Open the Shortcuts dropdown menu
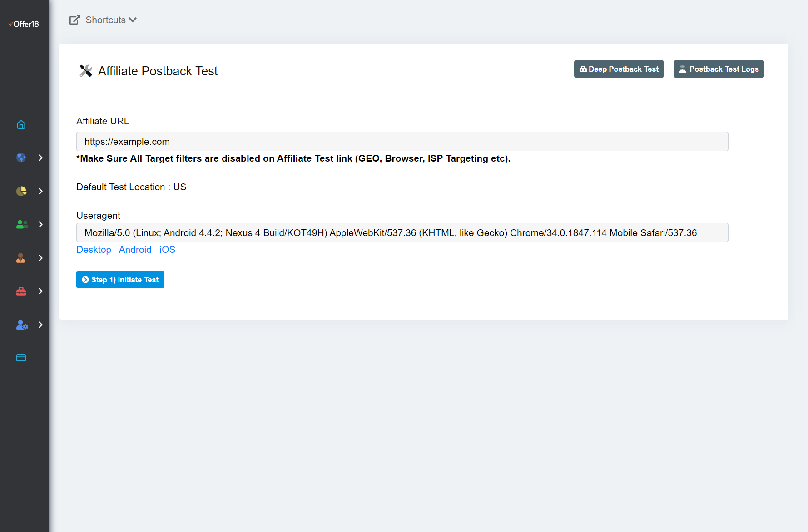 [x=104, y=20]
